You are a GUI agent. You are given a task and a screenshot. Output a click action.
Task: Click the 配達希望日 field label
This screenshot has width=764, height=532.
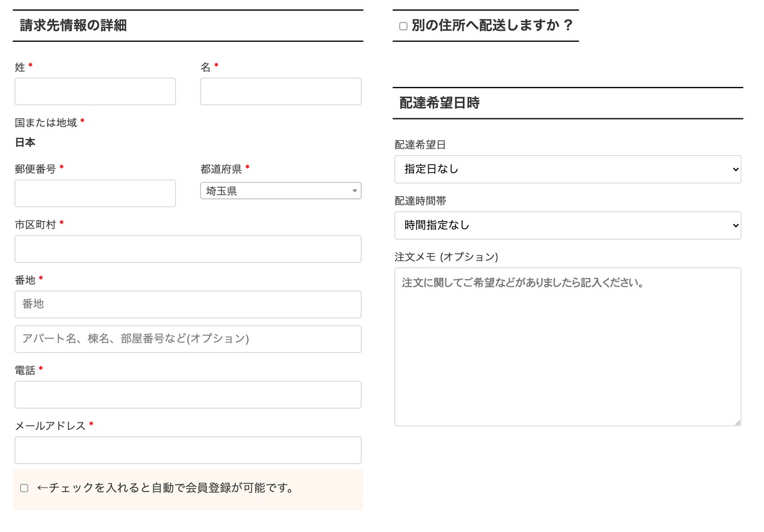(x=420, y=145)
